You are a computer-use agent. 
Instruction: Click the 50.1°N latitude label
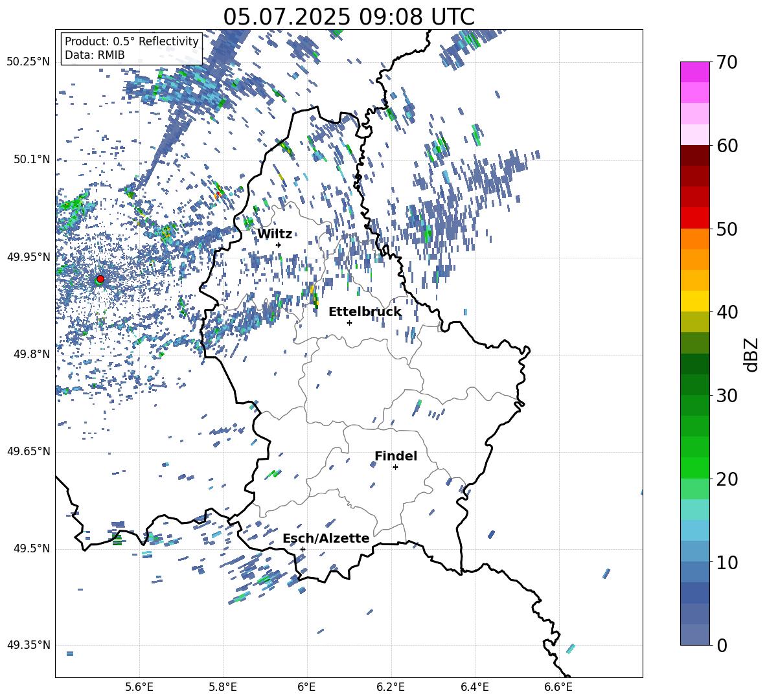click(32, 159)
